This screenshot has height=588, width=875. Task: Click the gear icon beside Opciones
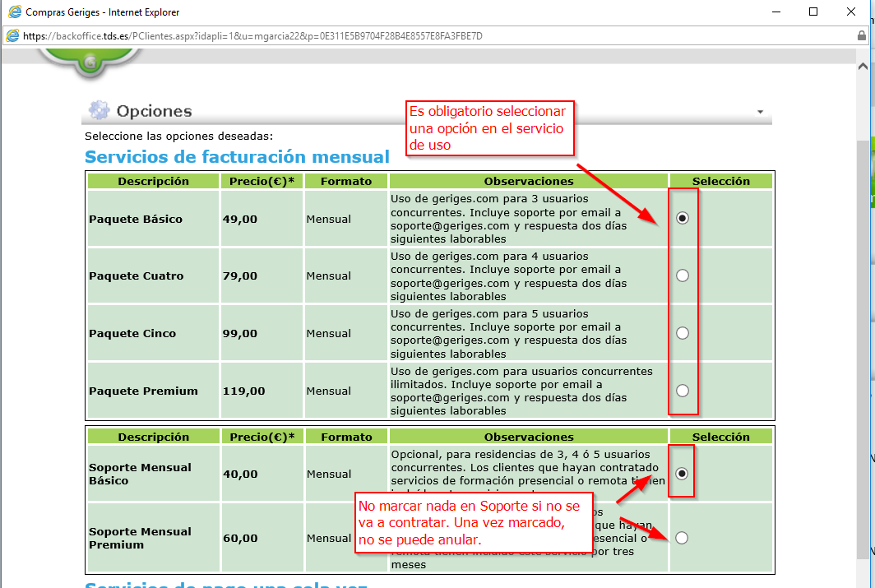pos(99,111)
